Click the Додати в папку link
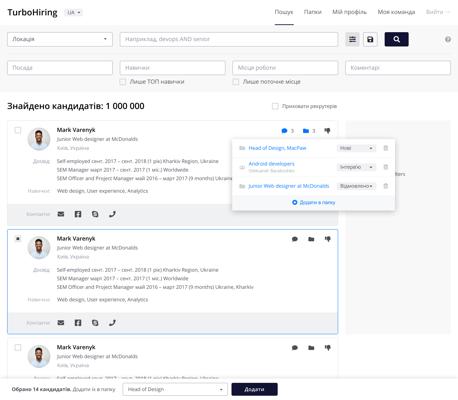This screenshot has width=458, height=400. coord(314,202)
